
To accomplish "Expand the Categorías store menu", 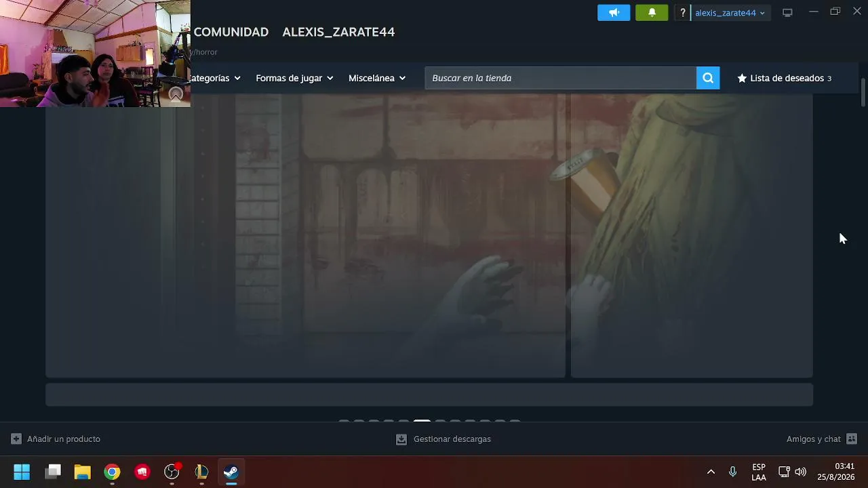I will pos(216,78).
